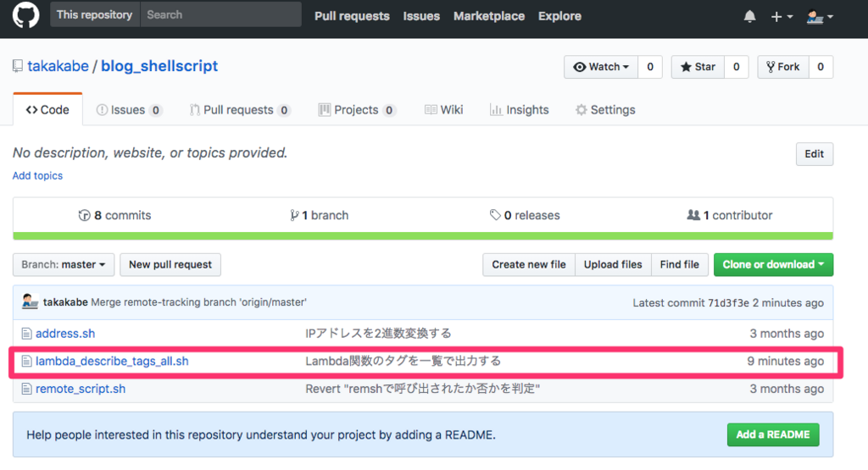The height and width of the screenshot is (470, 868).
Task: Open blog_shellscript repository link
Action: point(159,66)
